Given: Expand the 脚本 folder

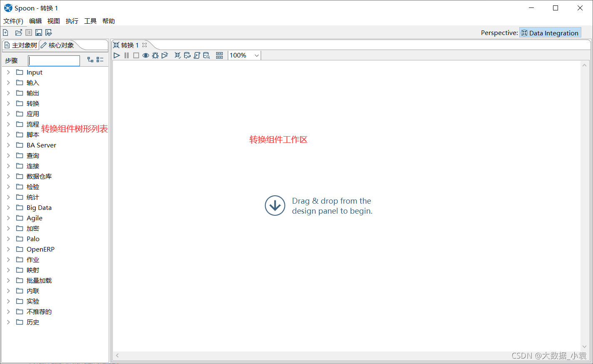Looking at the screenshot, I should 8,135.
